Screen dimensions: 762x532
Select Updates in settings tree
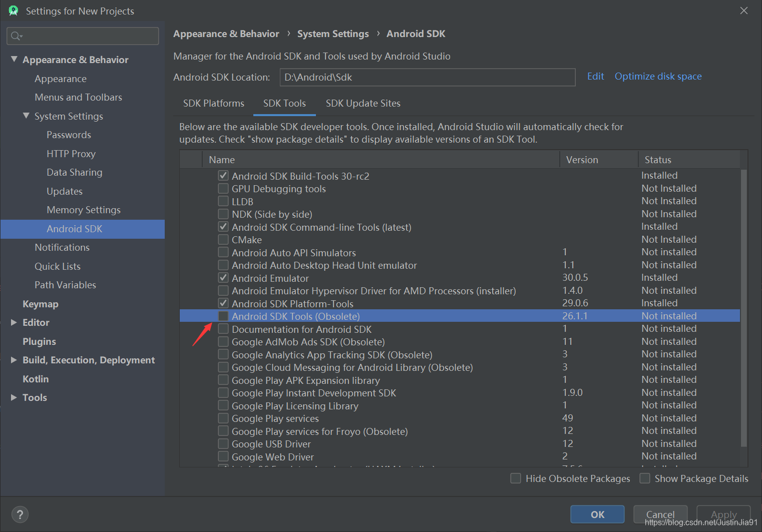65,191
